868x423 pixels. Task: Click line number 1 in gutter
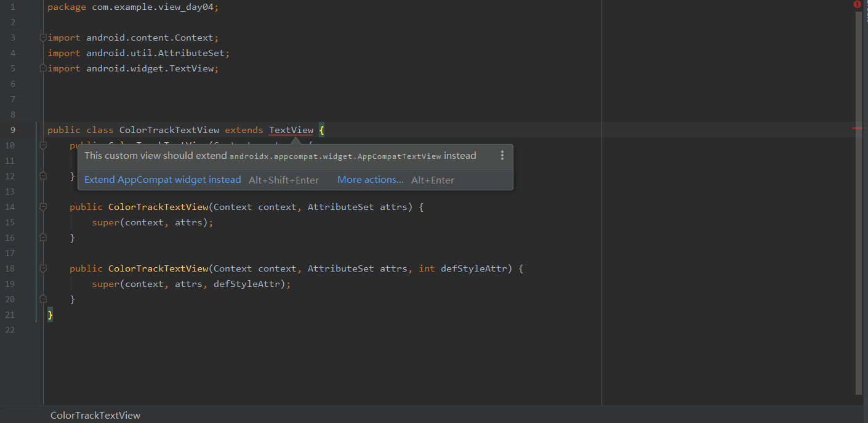[13, 7]
